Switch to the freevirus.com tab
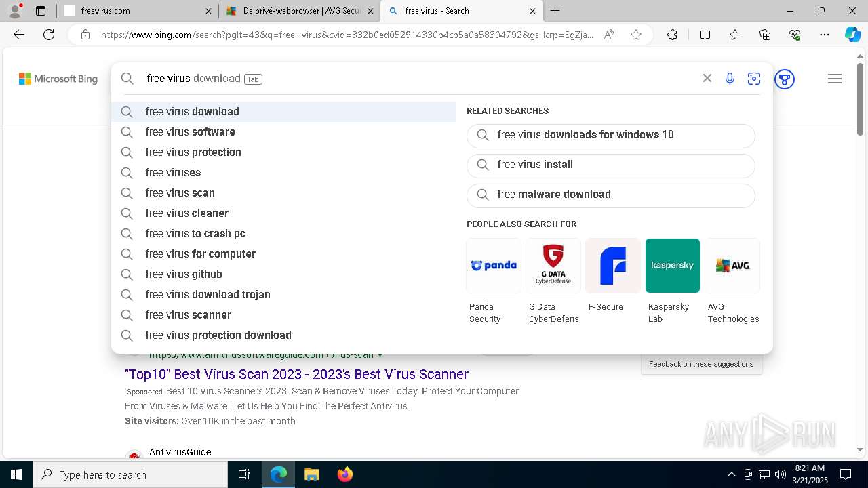 tap(137, 11)
